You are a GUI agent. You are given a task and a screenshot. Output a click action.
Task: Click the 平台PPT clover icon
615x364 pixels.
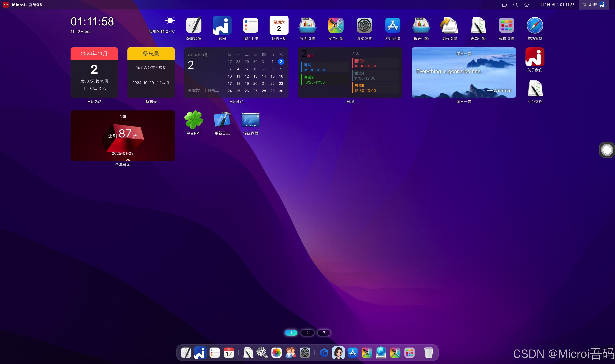click(194, 120)
